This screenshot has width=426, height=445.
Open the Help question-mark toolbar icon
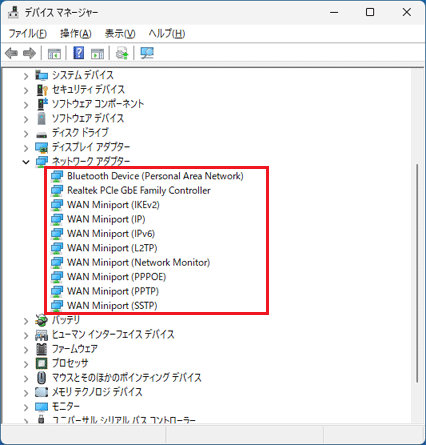[x=79, y=53]
